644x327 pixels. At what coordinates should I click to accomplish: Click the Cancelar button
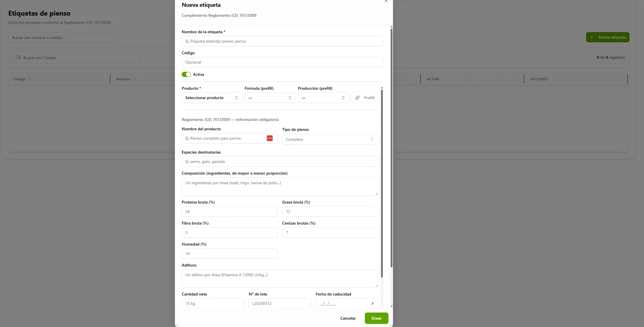pos(348,318)
